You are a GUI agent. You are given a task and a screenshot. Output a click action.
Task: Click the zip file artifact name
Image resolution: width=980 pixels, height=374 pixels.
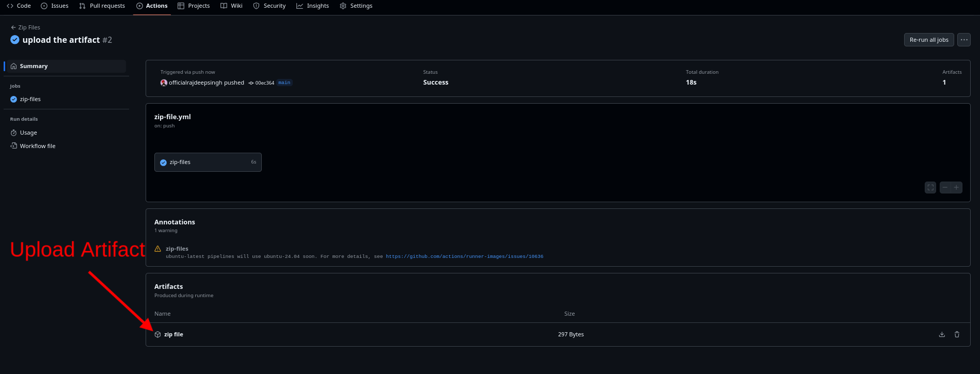[x=173, y=334]
